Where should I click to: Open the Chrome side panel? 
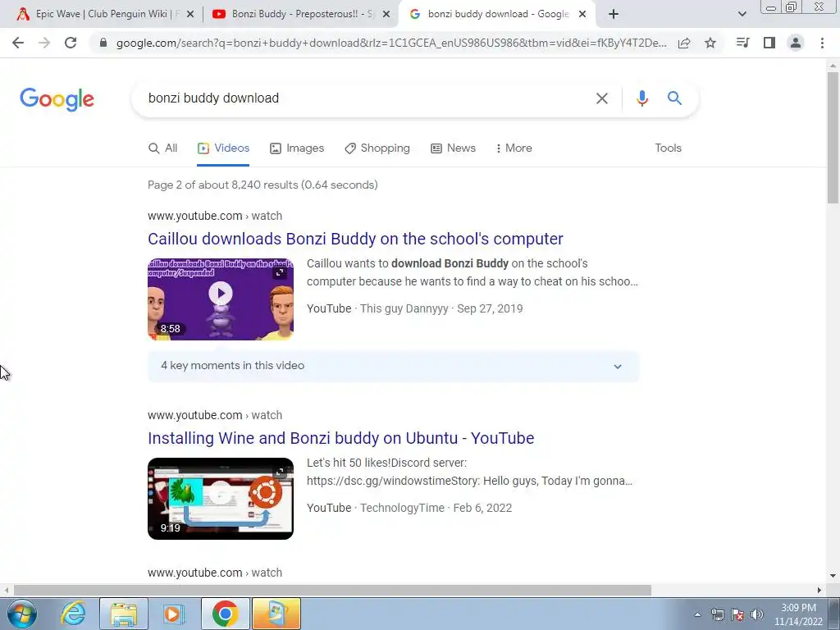click(769, 43)
